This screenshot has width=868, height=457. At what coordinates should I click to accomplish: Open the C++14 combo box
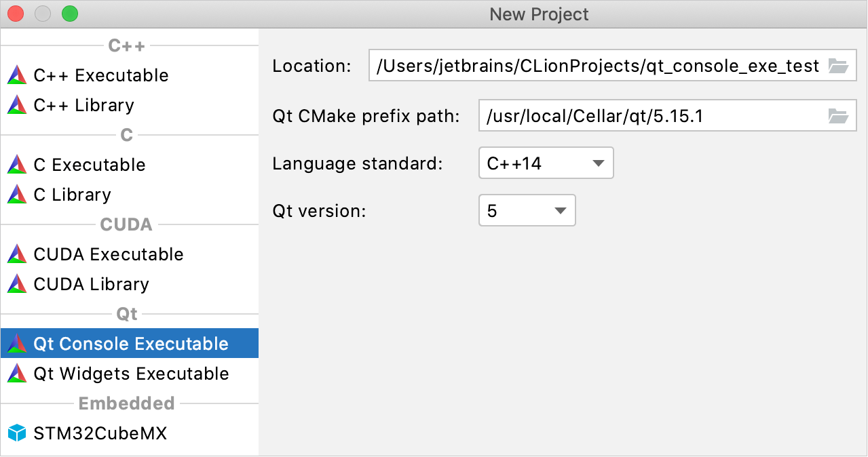(546, 163)
